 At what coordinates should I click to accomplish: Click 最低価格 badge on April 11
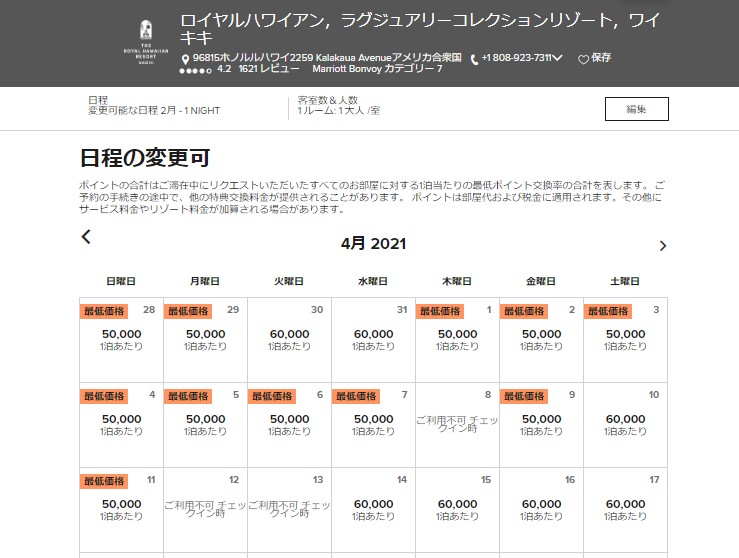click(104, 481)
